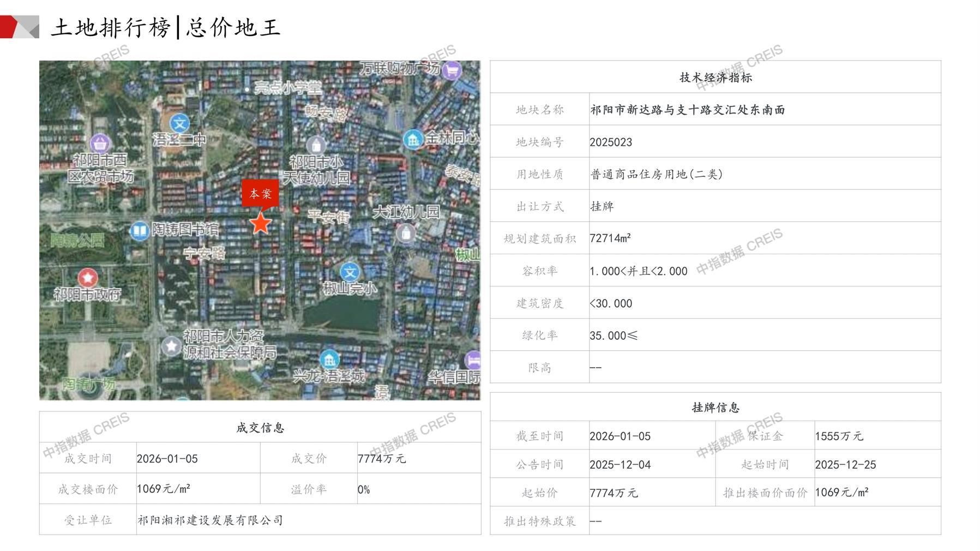Click the 地块编号 value 2025023
980x551 pixels.
[611, 142]
